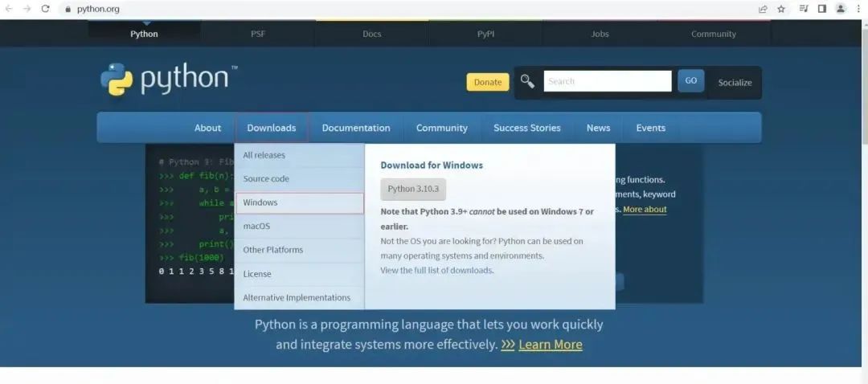Image resolution: width=868 pixels, height=384 pixels.
Task: Bookmark this page with the star icon
Action: tap(781, 9)
